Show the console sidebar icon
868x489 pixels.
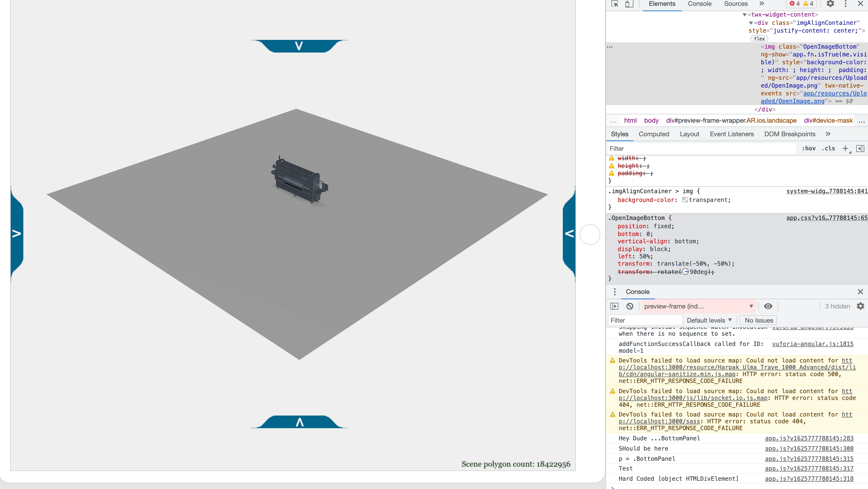tap(614, 306)
